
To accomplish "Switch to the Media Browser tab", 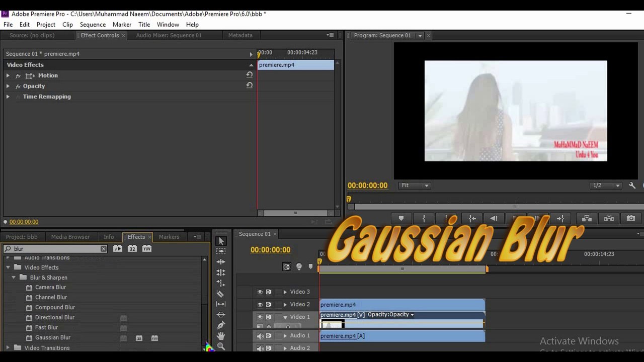I will (x=70, y=237).
